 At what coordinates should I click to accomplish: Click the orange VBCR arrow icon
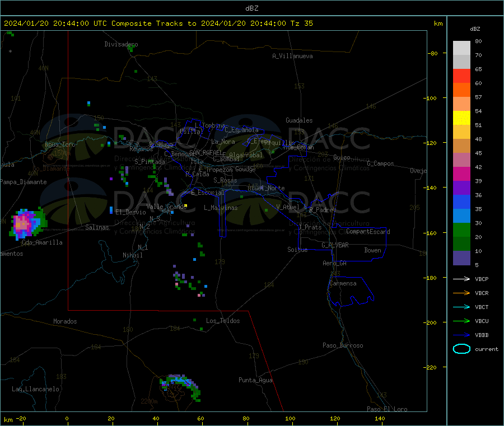point(461,293)
